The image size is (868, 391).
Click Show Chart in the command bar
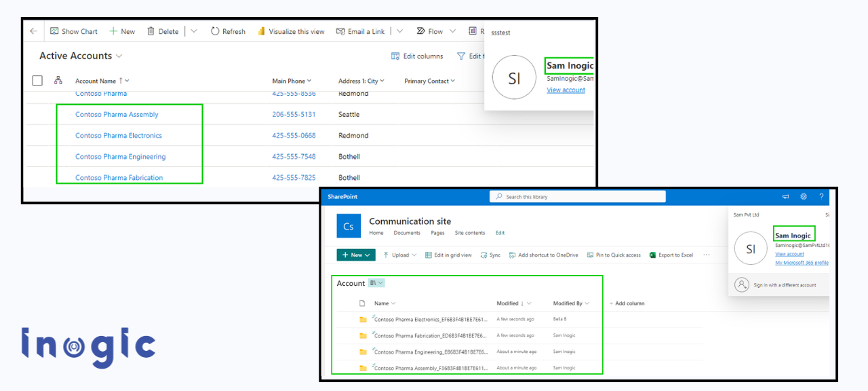point(73,31)
